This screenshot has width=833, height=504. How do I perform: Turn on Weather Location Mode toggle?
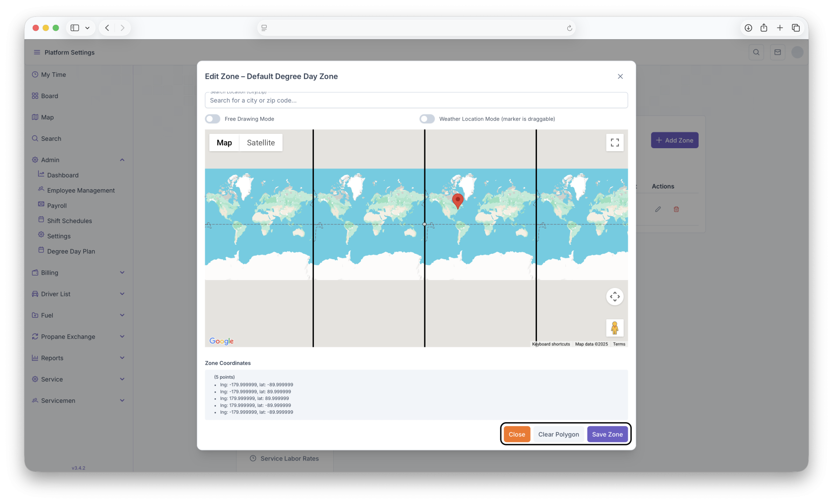(x=427, y=119)
